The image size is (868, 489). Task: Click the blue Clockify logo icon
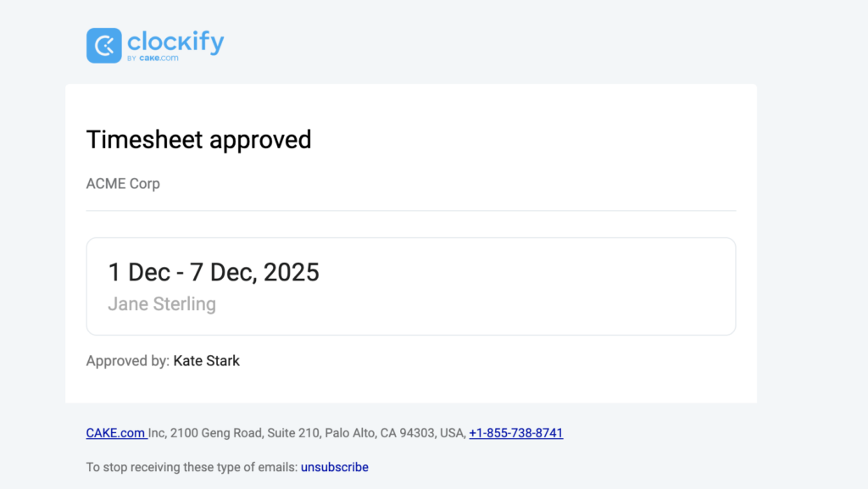104,45
